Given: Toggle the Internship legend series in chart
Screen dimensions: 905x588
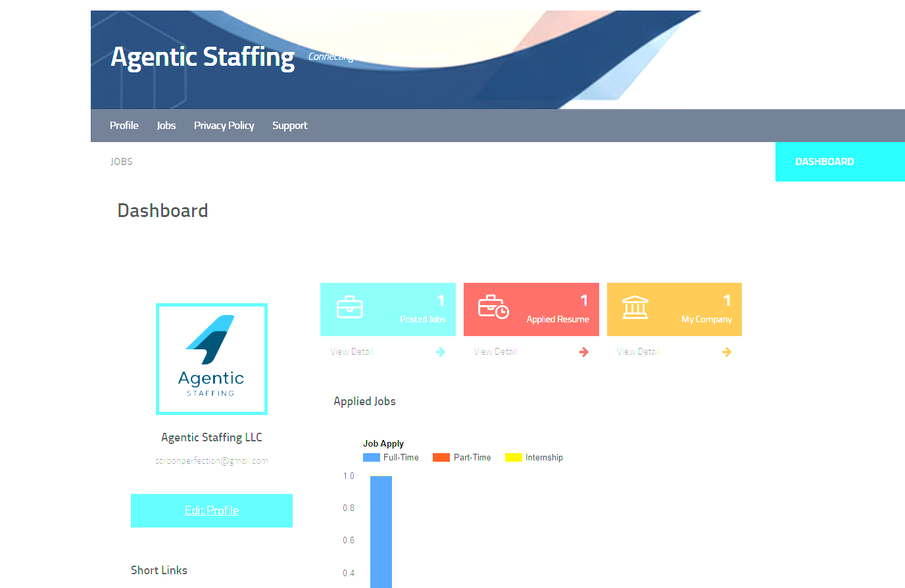Looking at the screenshot, I should tap(534, 458).
